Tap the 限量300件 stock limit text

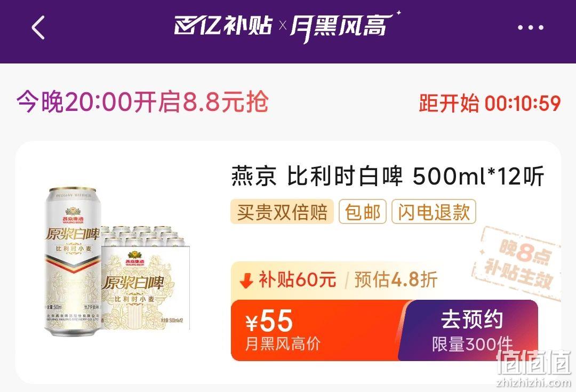pos(472,345)
